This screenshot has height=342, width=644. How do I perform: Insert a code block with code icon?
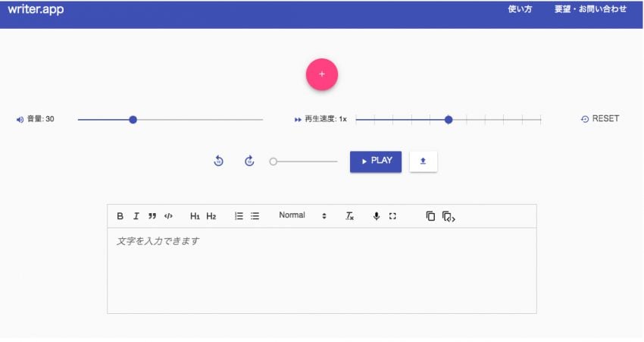[169, 216]
